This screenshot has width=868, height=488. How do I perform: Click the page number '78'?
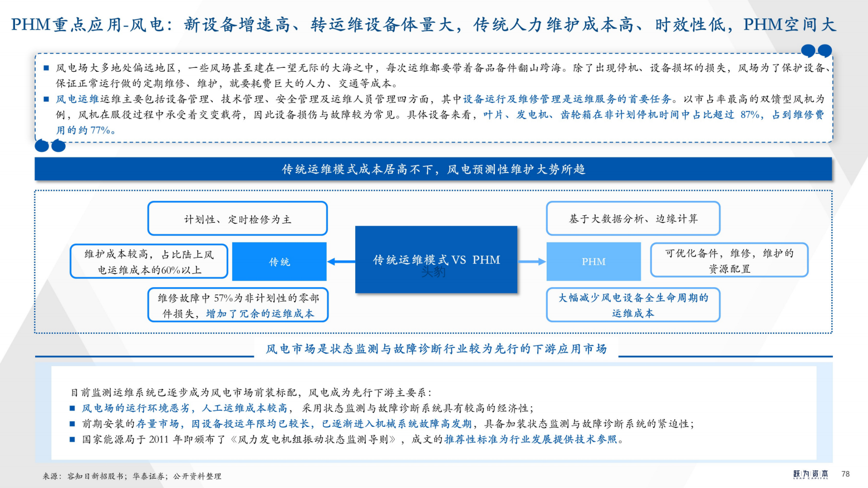pyautogui.click(x=846, y=474)
